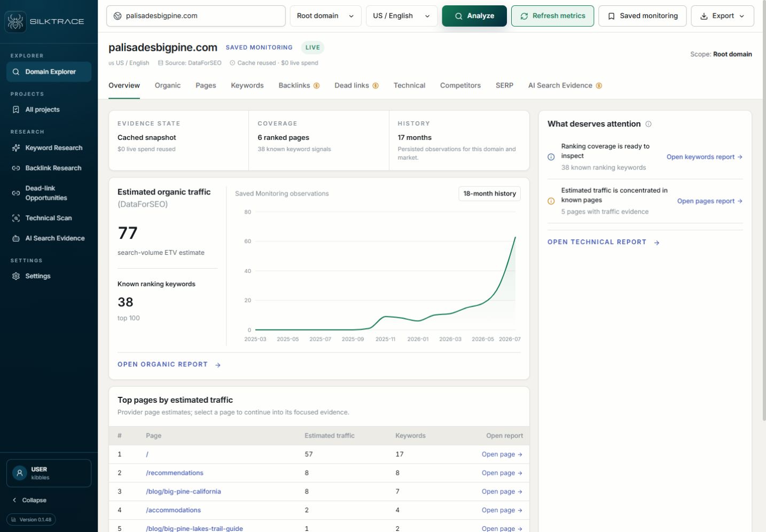766x532 pixels.
Task: Open the 18-month history selector
Action: [489, 193]
